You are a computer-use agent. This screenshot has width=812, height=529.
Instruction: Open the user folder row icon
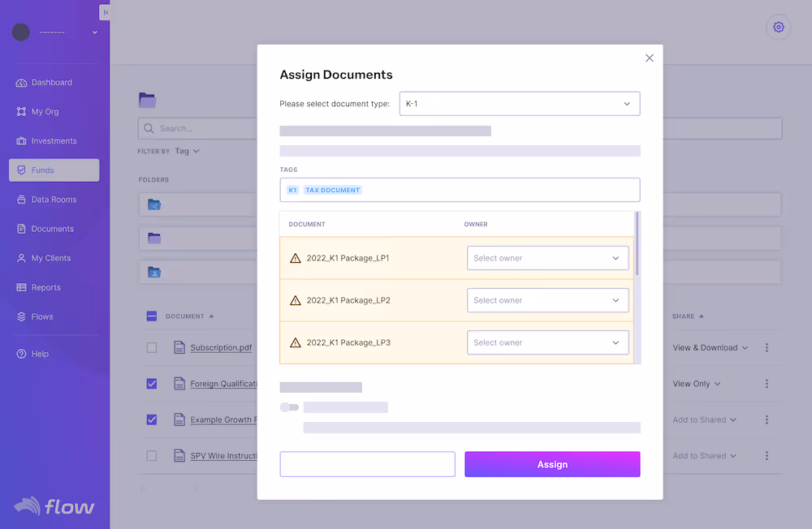[x=154, y=273]
